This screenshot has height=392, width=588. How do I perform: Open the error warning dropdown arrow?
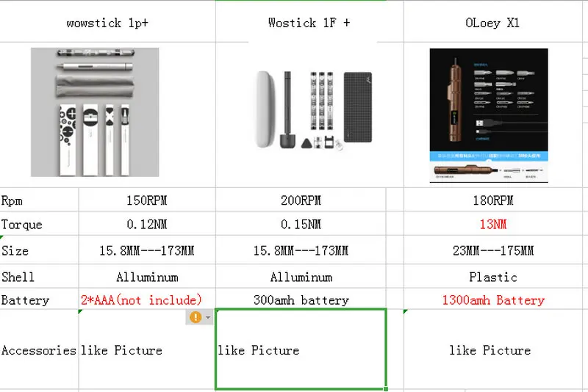[208, 318]
